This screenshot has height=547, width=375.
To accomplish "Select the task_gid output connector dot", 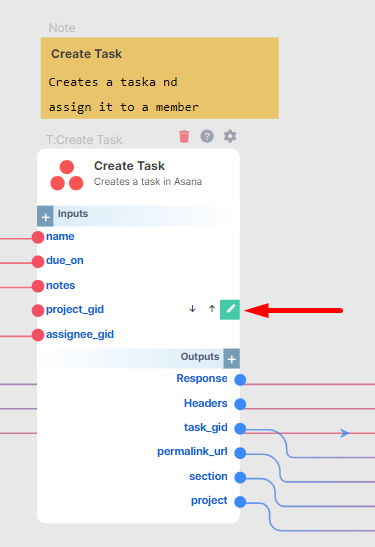I will pos(240,428).
